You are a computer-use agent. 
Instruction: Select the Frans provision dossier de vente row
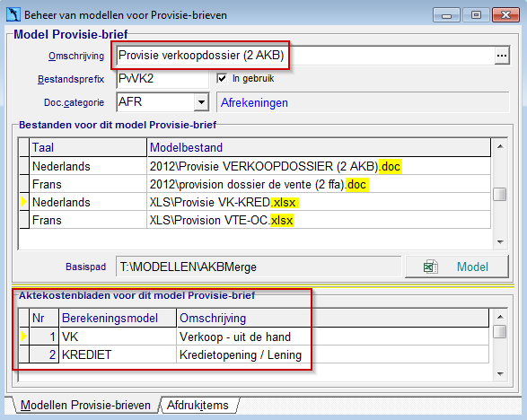255,184
